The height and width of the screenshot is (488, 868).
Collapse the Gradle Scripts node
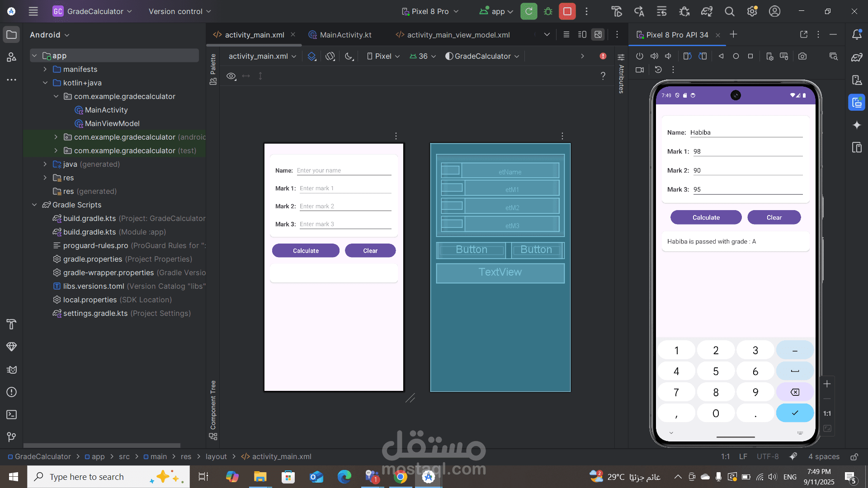click(34, 205)
